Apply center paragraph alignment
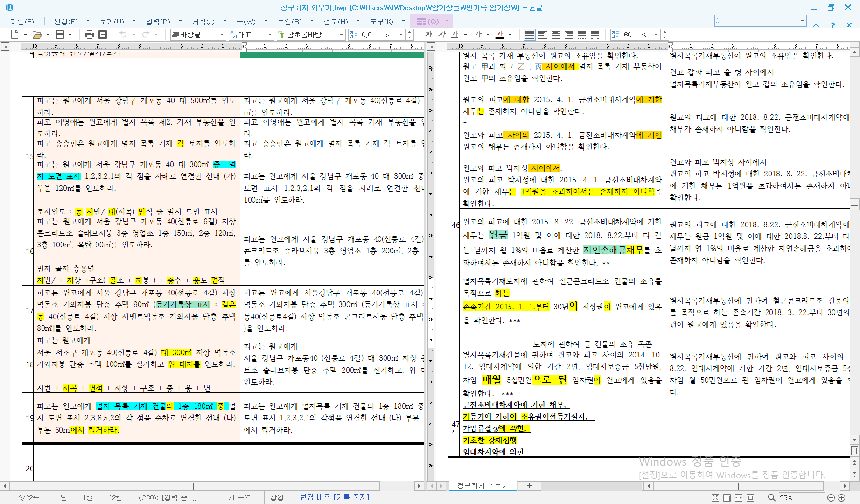 [x=555, y=35]
